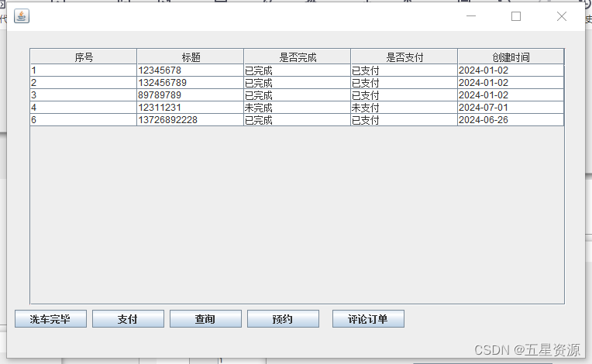Select the row numbered 4 cell
The height and width of the screenshot is (364, 592).
84,108
